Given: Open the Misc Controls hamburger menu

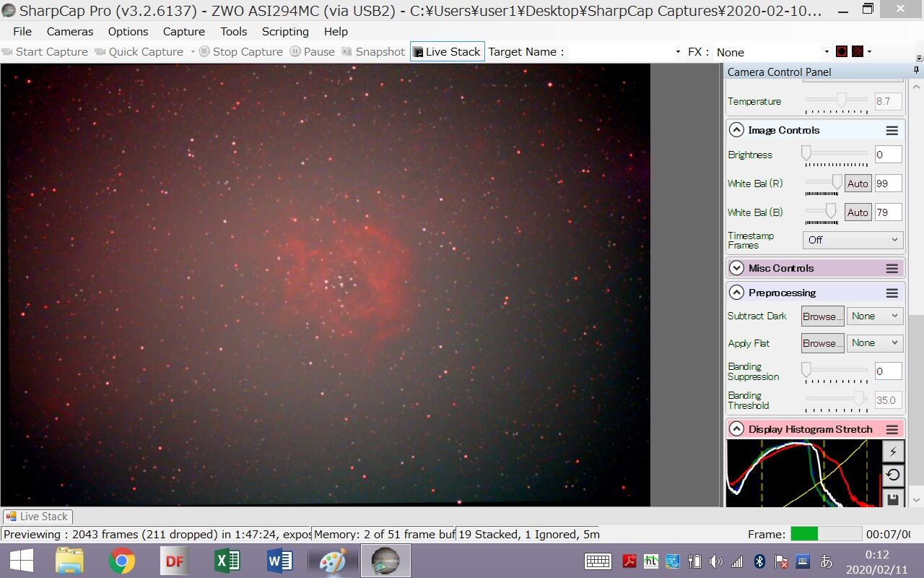Looking at the screenshot, I should pos(892,269).
